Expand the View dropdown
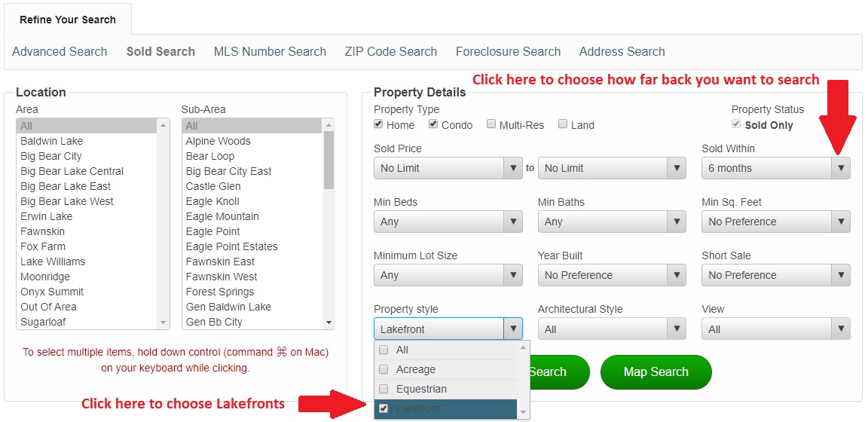Viewport: 868px width, 422px height. pyautogui.click(x=775, y=329)
